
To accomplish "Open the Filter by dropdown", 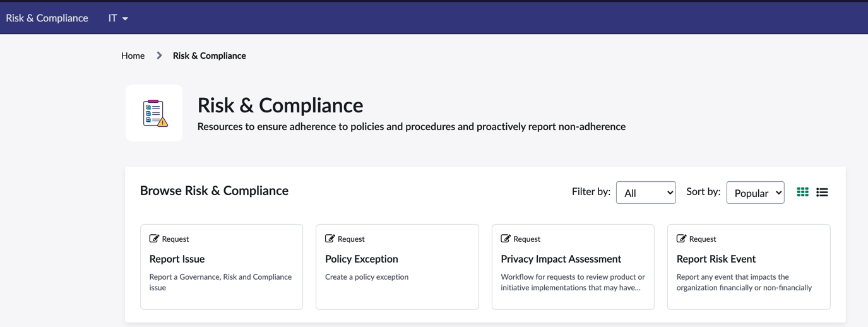I will (x=646, y=193).
